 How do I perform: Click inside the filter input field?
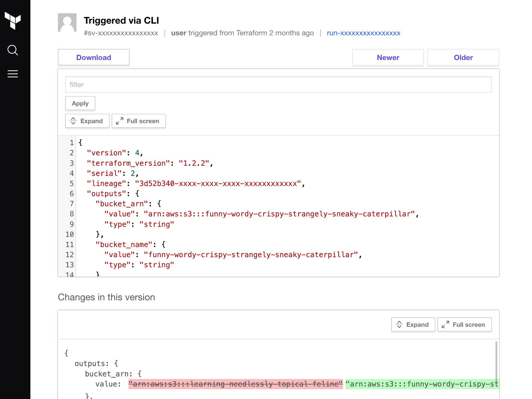click(x=278, y=84)
